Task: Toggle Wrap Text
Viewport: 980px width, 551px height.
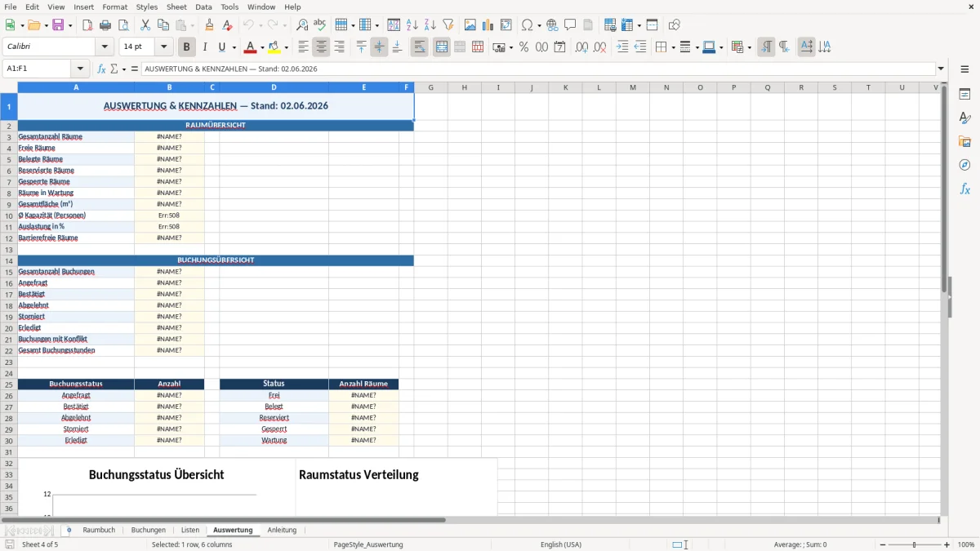Action: click(419, 47)
